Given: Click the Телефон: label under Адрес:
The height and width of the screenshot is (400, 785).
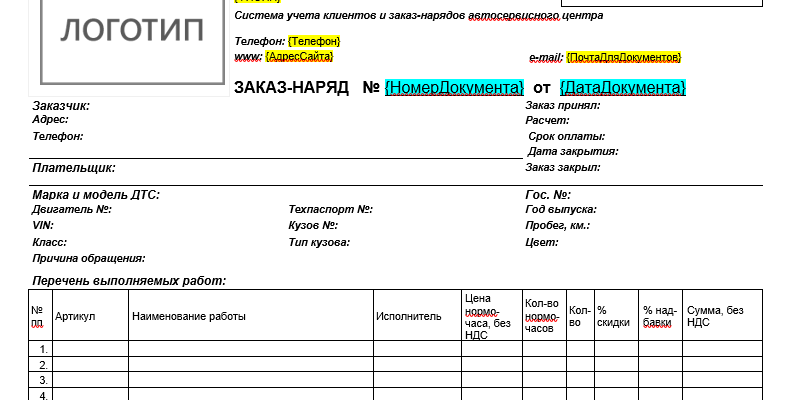Looking at the screenshot, I should [58, 136].
